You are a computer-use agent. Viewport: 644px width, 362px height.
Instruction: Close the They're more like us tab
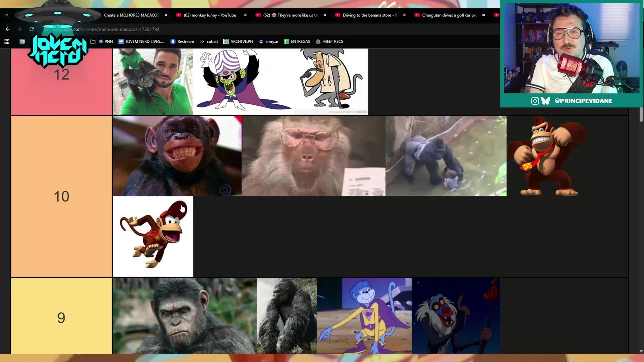(x=325, y=15)
